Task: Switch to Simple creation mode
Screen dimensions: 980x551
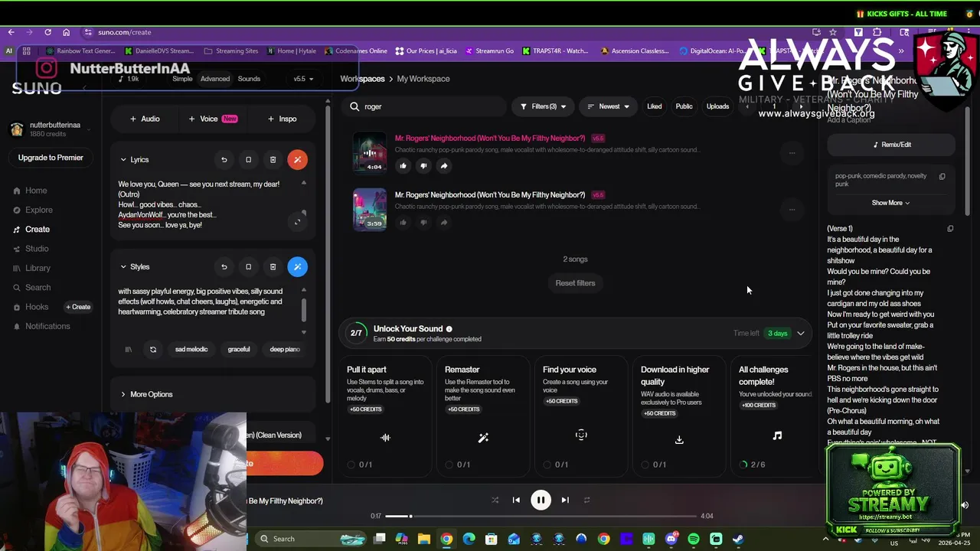Action: (x=182, y=79)
